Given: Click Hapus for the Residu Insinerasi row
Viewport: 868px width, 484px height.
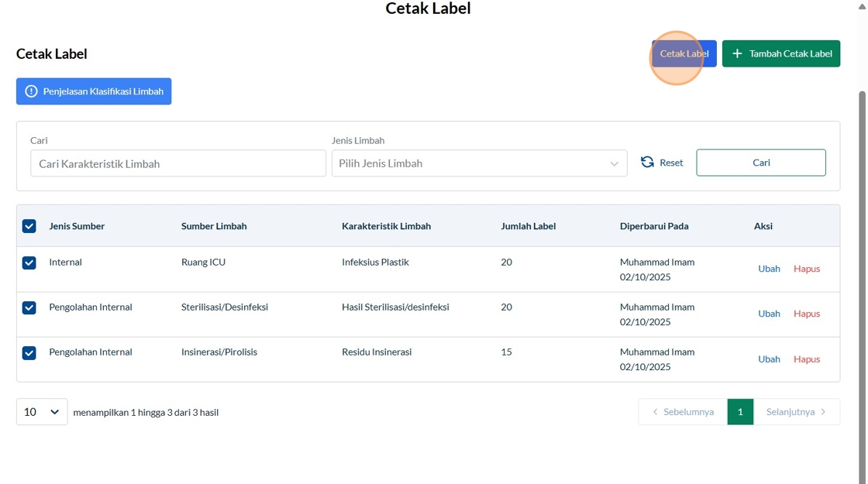Looking at the screenshot, I should (806, 359).
